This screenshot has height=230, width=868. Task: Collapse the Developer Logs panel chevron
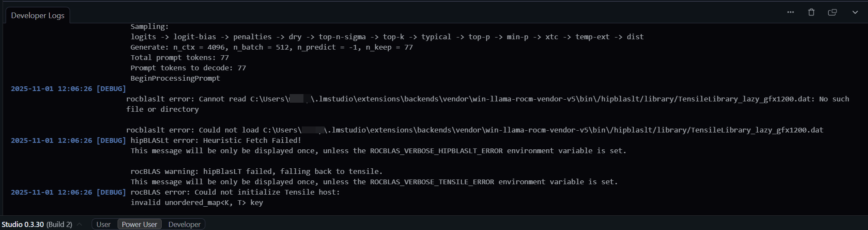point(855,12)
